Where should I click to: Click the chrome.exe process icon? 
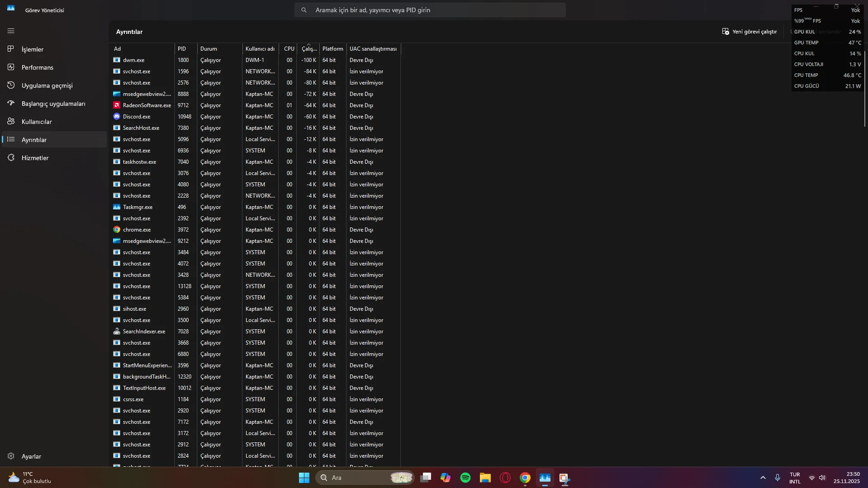click(x=117, y=229)
